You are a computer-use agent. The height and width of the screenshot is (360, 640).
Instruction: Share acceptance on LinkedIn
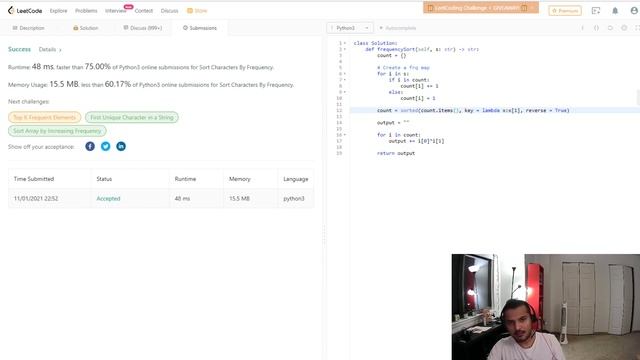pos(121,146)
